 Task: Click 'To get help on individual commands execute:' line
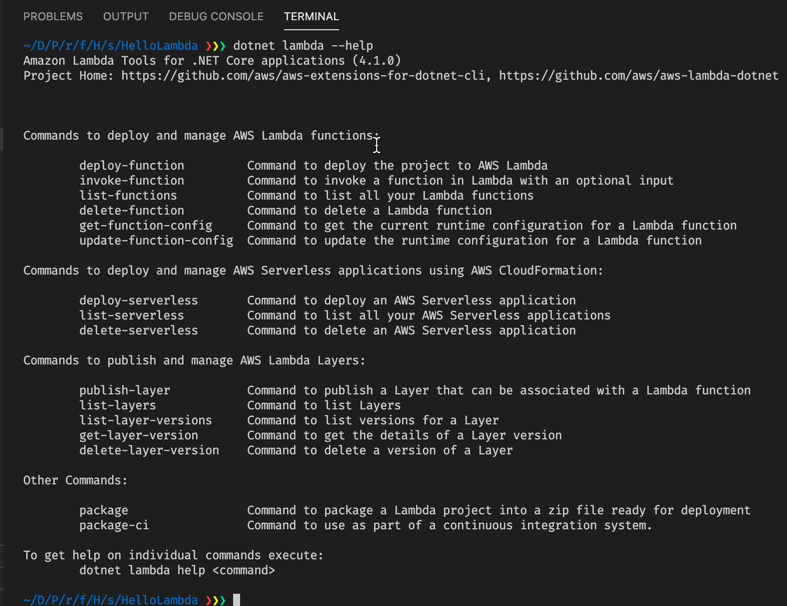click(x=173, y=556)
